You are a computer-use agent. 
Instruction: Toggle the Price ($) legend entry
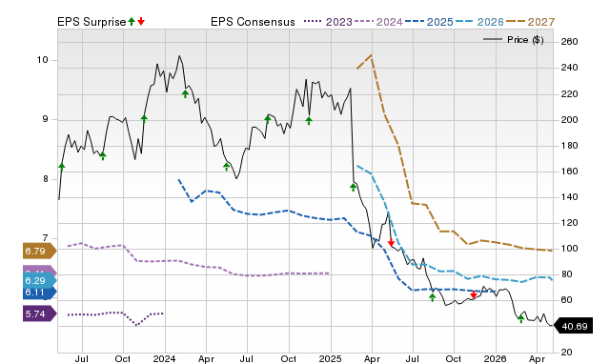(x=514, y=40)
